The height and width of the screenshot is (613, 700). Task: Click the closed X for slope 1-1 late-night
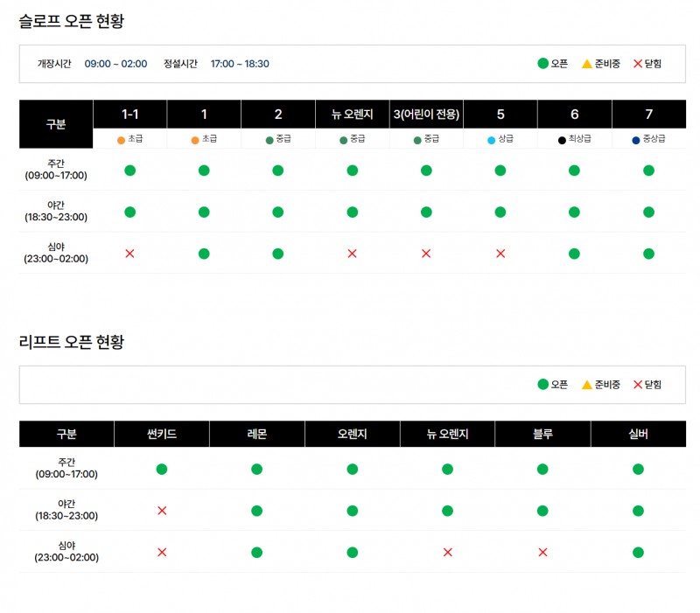point(129,254)
